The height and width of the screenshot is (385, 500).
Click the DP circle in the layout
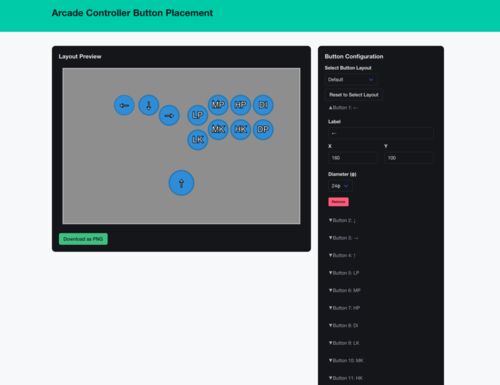tap(263, 129)
